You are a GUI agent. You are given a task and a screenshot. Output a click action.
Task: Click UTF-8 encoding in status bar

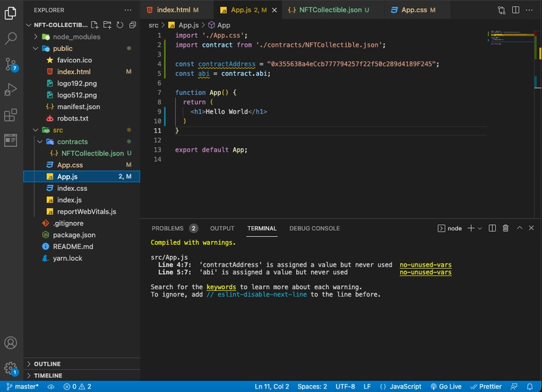(346, 387)
